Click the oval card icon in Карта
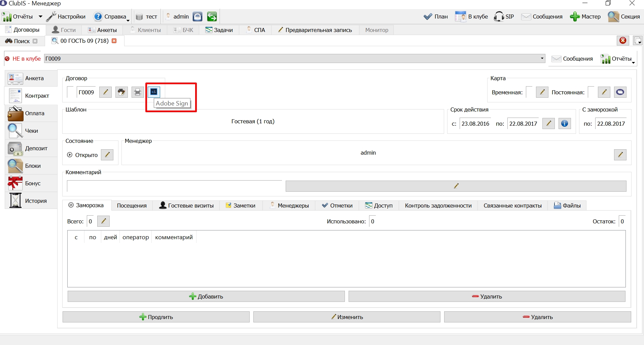The width and height of the screenshot is (644, 345). pyautogui.click(x=620, y=92)
